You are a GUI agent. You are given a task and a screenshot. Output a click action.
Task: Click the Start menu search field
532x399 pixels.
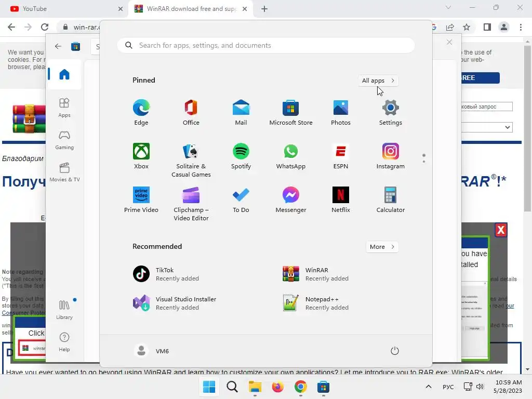tap(266, 46)
